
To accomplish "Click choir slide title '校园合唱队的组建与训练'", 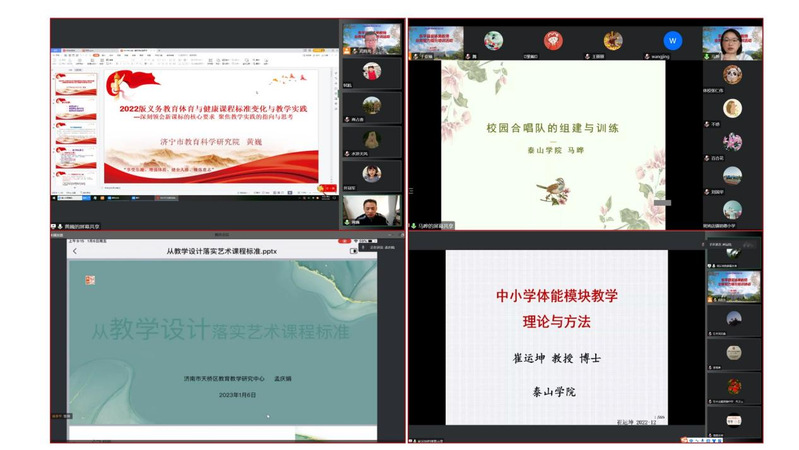I will point(552,128).
